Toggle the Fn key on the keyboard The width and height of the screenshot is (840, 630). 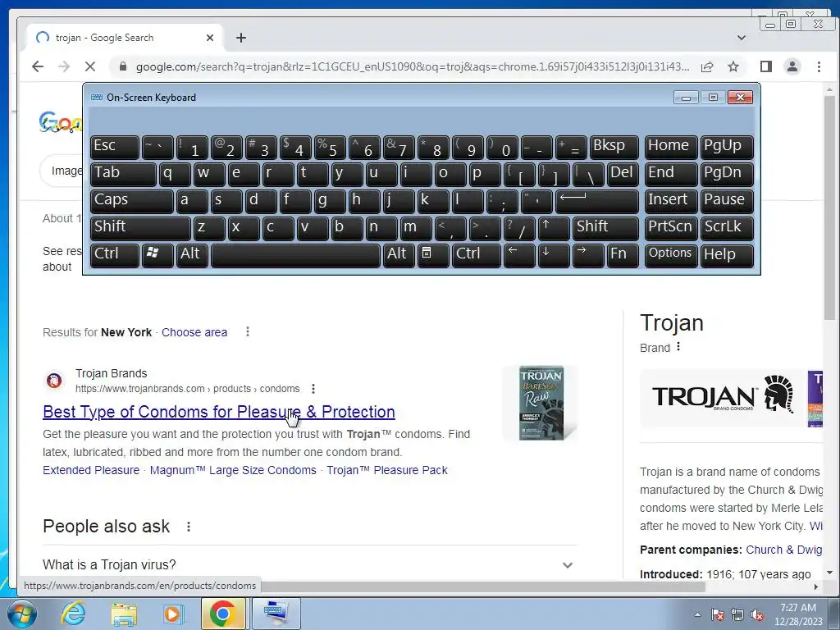[623, 255]
